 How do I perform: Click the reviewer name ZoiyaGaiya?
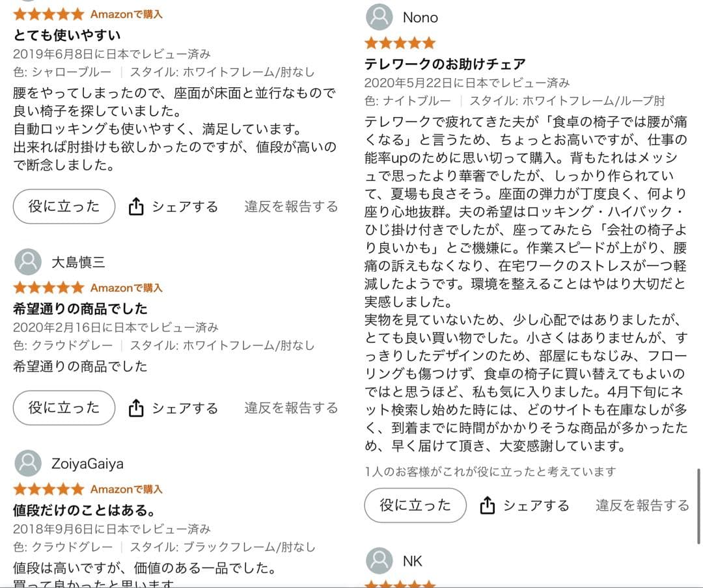coord(89,463)
